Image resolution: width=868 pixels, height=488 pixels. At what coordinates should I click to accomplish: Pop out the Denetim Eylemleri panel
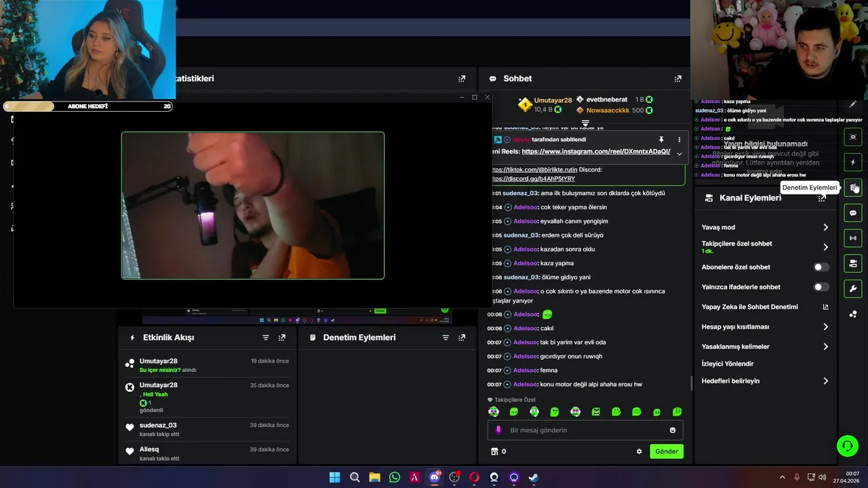click(462, 338)
